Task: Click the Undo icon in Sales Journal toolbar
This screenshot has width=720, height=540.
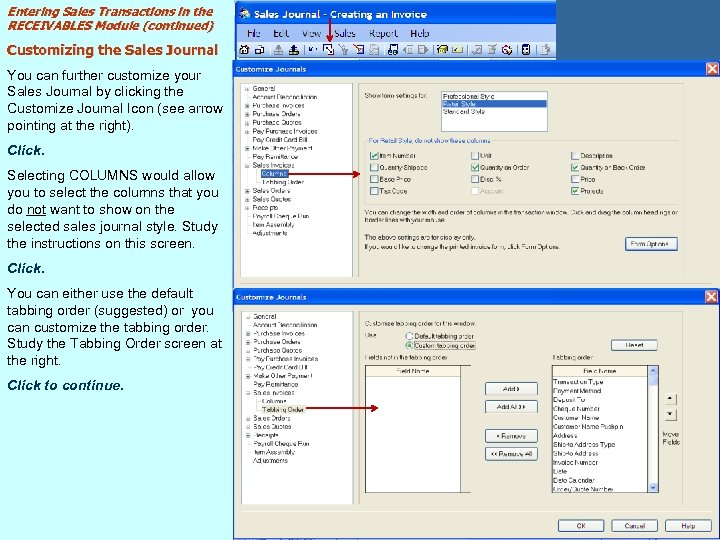Action: coord(313,50)
